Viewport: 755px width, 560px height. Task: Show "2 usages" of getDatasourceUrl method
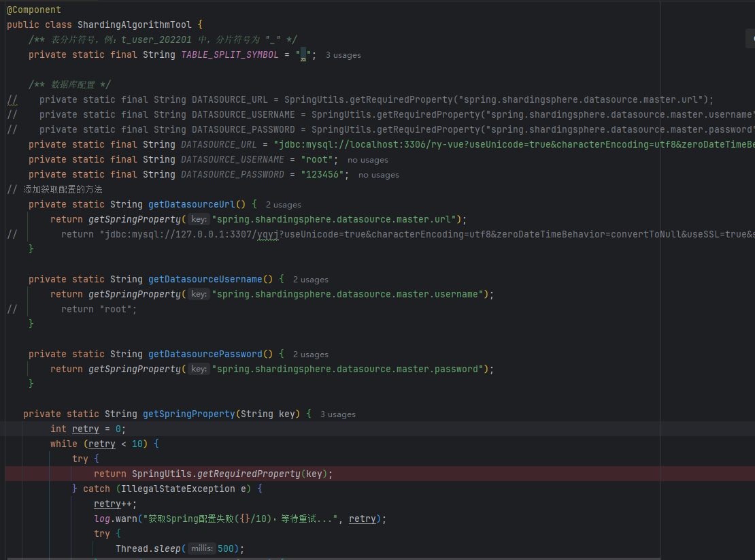pyautogui.click(x=283, y=205)
